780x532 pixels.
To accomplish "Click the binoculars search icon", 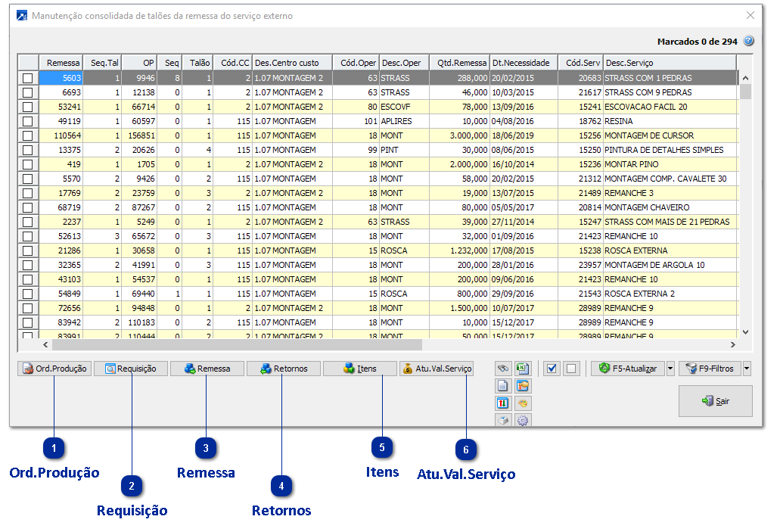I will [503, 369].
